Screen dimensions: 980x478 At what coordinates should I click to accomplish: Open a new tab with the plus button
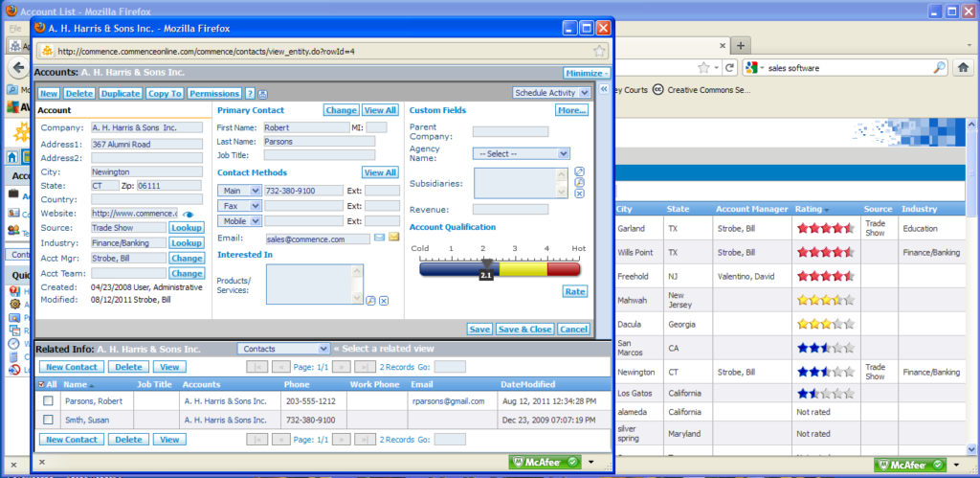point(741,46)
